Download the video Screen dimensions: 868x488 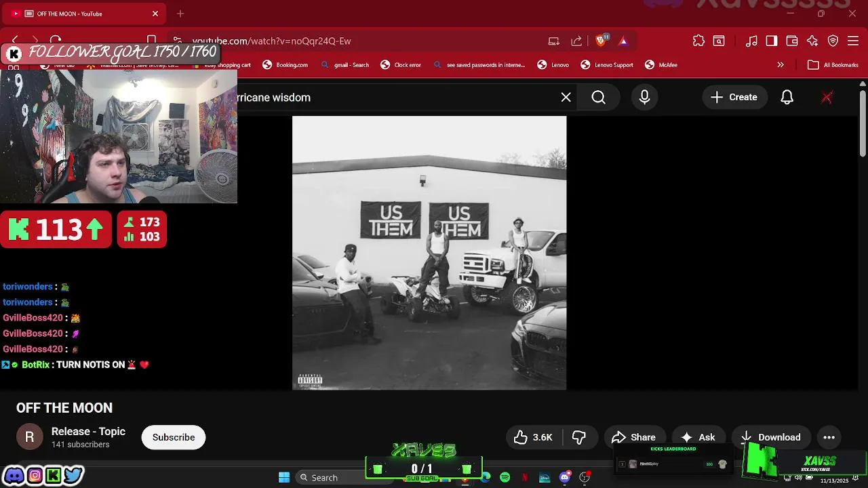[770, 437]
